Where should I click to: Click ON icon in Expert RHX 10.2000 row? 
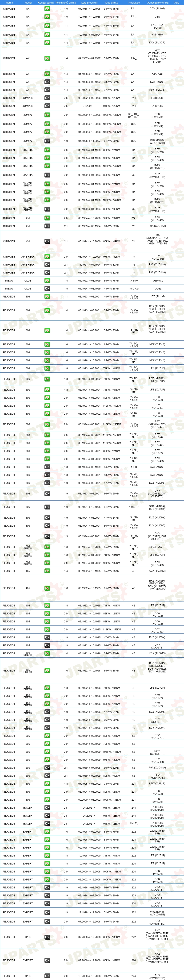tap(47, 976)
